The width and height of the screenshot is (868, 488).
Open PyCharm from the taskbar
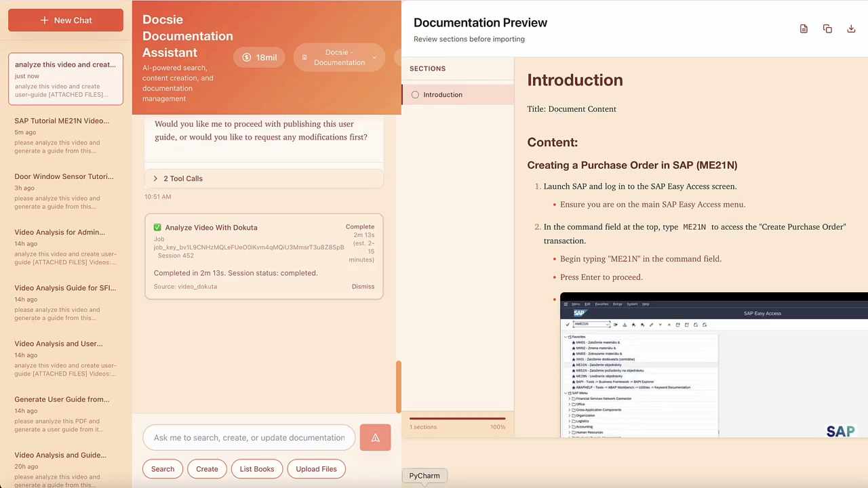click(424, 475)
